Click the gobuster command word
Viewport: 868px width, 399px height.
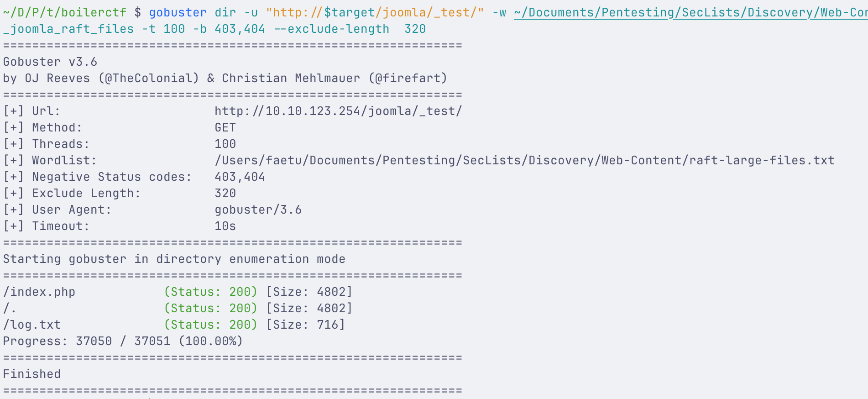pyautogui.click(x=178, y=12)
